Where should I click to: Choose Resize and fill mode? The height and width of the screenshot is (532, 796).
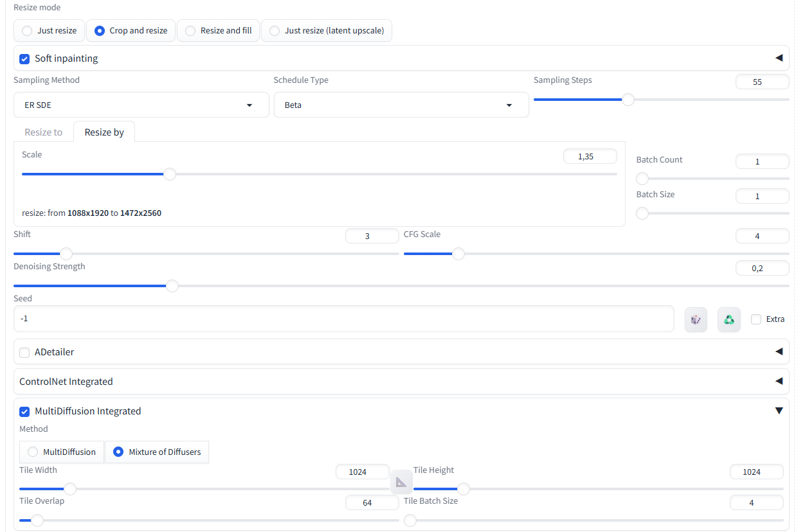218,30
